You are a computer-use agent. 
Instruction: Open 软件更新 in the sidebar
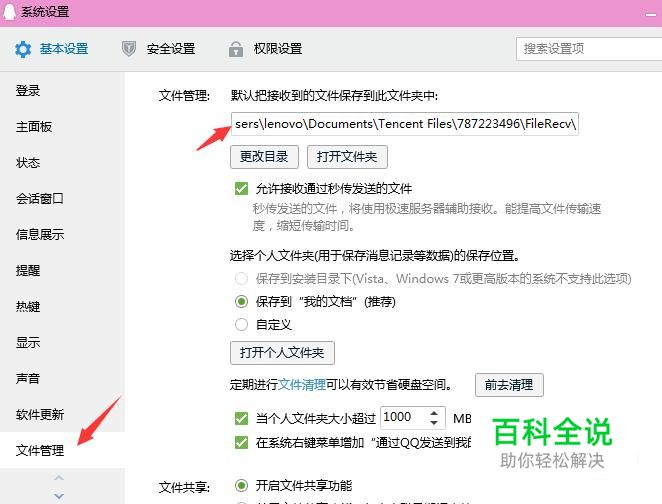[x=40, y=415]
